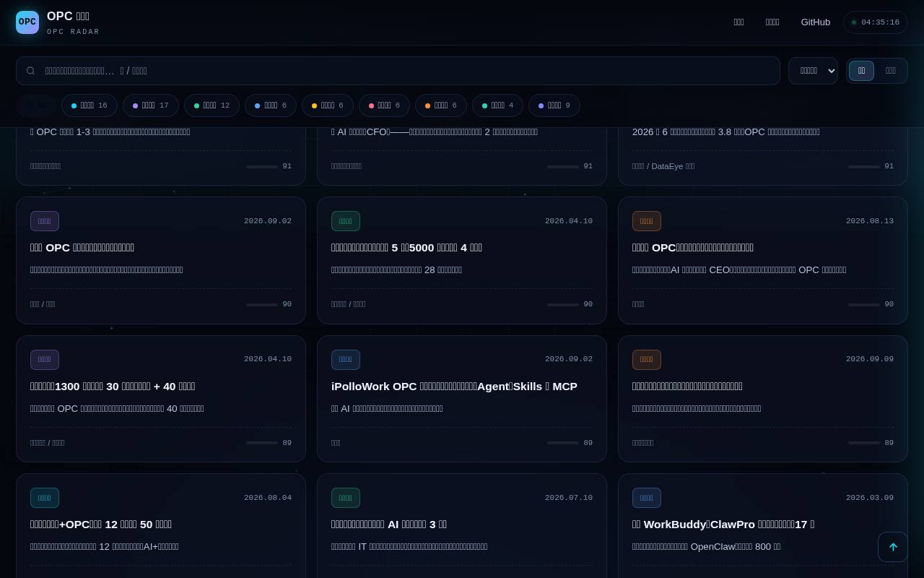Click the purple category tag on the 1300 card

coord(45,359)
